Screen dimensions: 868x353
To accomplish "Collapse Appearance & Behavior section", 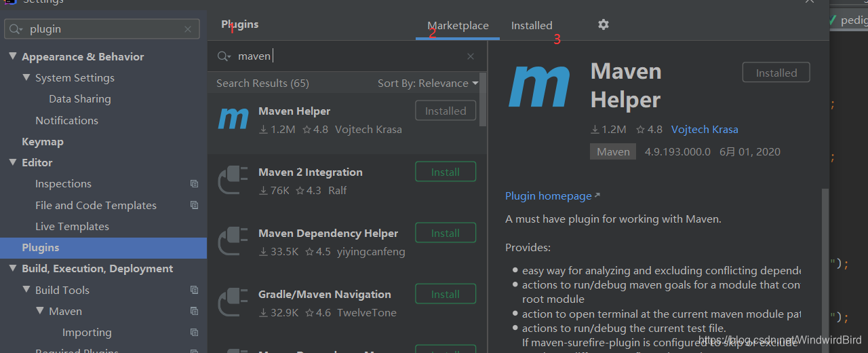I will tap(13, 56).
